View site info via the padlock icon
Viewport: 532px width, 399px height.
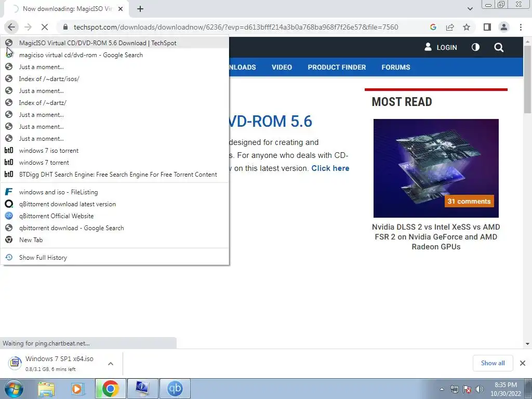point(65,27)
